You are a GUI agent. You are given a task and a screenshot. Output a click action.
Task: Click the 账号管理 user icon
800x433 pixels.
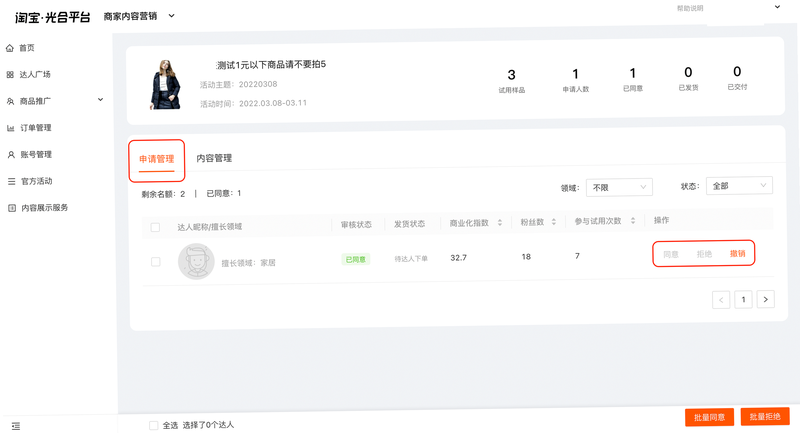click(x=11, y=155)
